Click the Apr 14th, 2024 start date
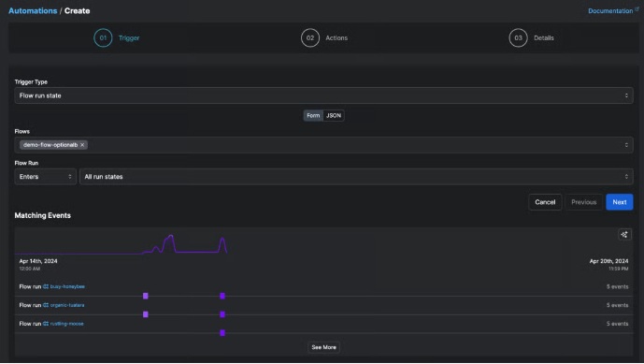This screenshot has height=364, width=644. (38, 261)
